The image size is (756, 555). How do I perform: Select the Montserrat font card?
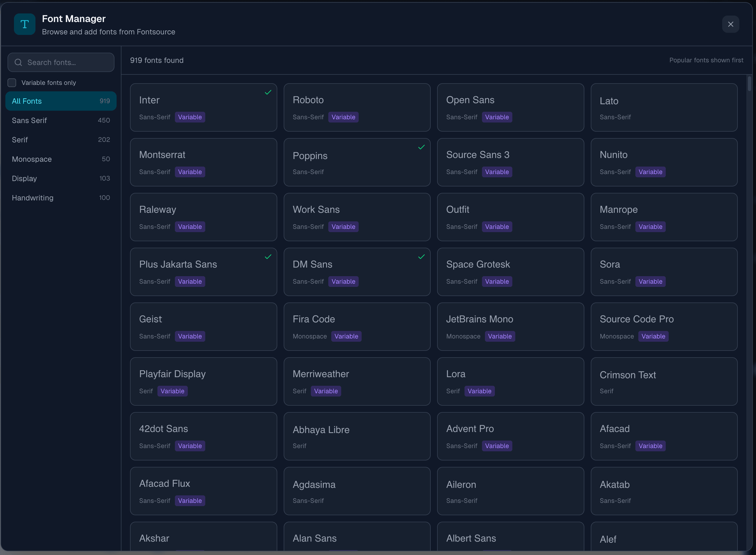click(203, 162)
